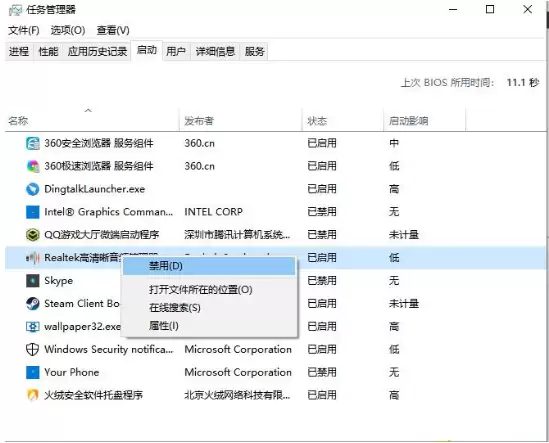Select the 360极速浏览器 服务组件 name
Viewport: 549px width, 443px height.
99,166
